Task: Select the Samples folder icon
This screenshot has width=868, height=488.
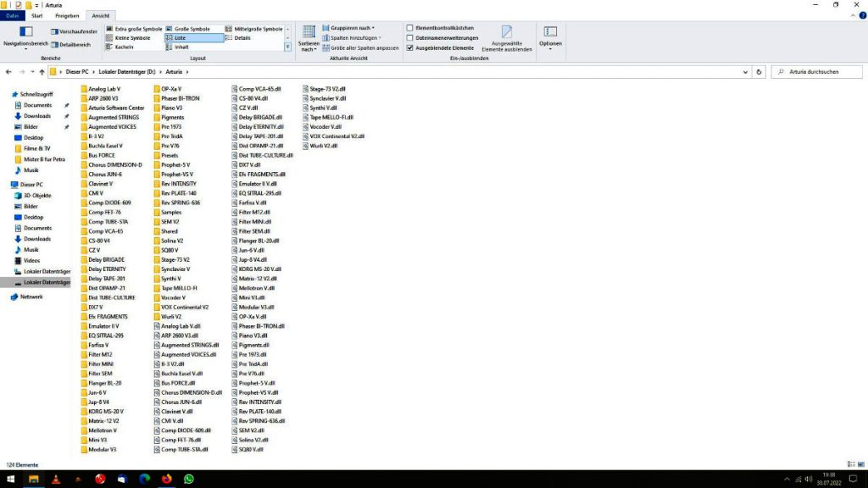Action: pos(157,213)
